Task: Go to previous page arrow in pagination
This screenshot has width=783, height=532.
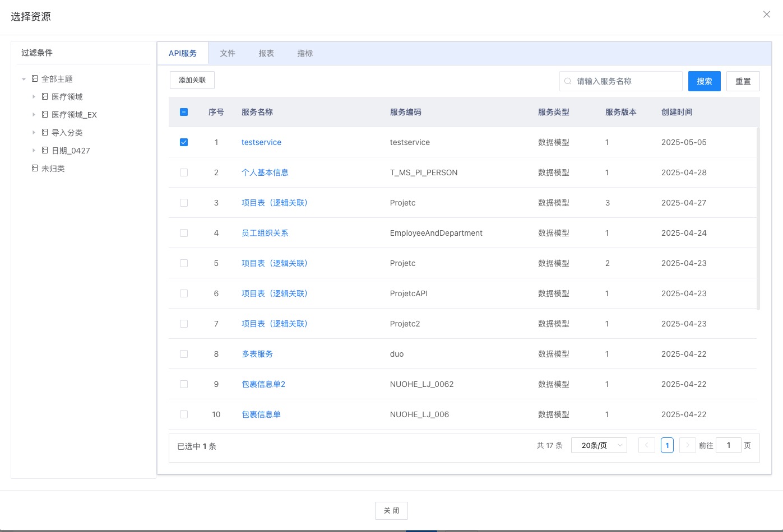Action: click(x=646, y=445)
